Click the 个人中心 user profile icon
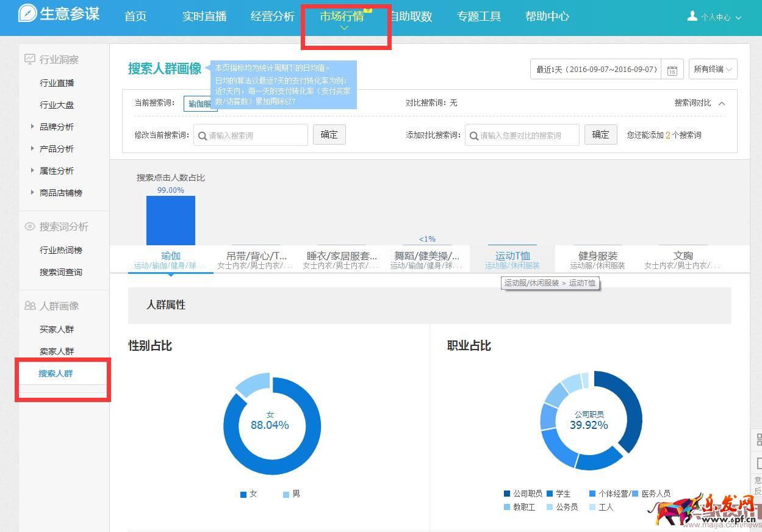 tap(692, 16)
